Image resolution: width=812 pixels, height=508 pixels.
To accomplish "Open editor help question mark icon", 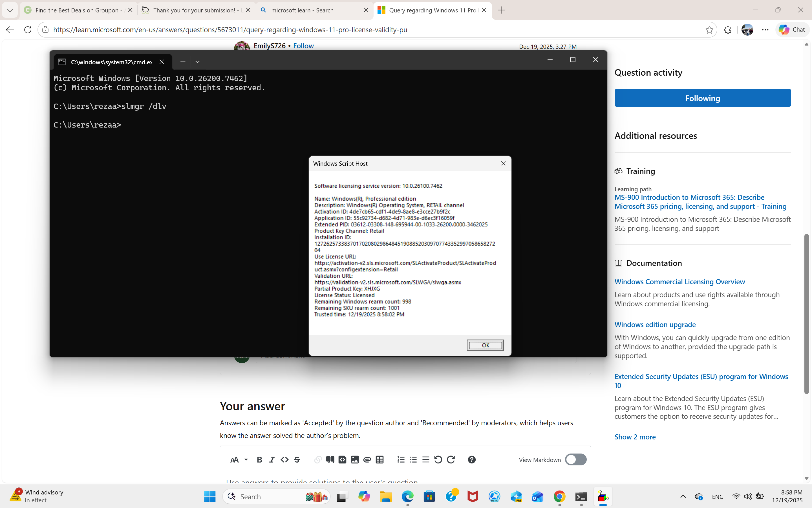I will pyautogui.click(x=472, y=460).
